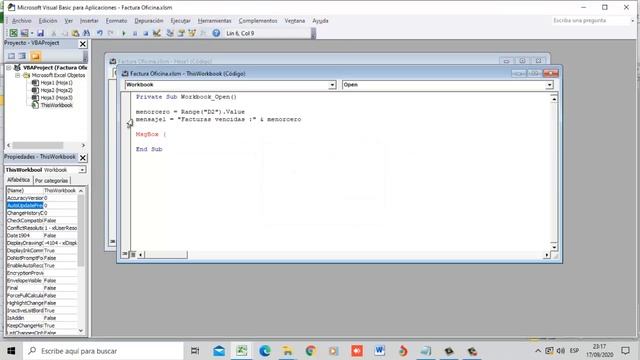The height and width of the screenshot is (360, 640).
Task: Click the (Name) property value ThisWorkbook
Action: point(60,191)
